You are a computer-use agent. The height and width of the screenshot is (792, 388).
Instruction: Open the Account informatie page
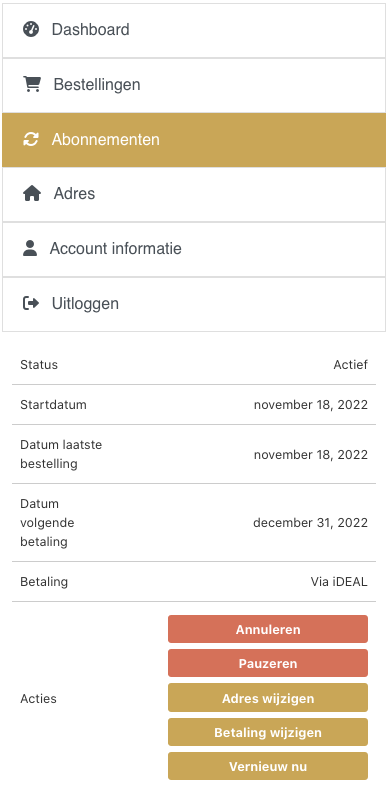pos(194,249)
